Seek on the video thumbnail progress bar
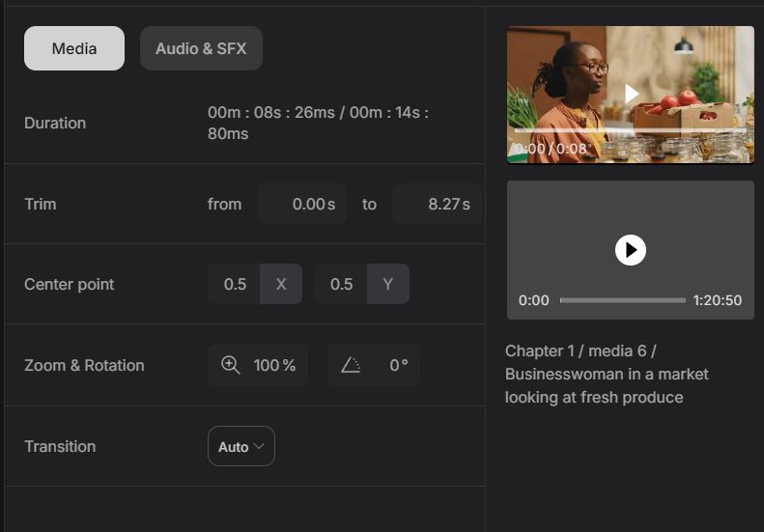The image size is (764, 532). [631, 129]
